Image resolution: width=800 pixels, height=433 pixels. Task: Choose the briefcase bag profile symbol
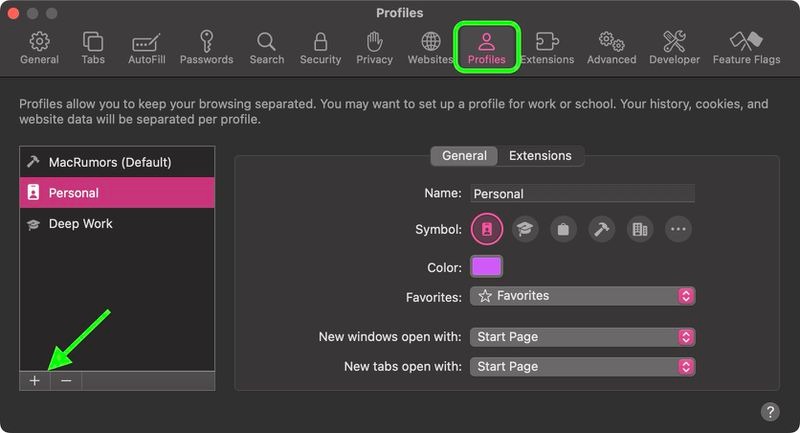point(563,229)
